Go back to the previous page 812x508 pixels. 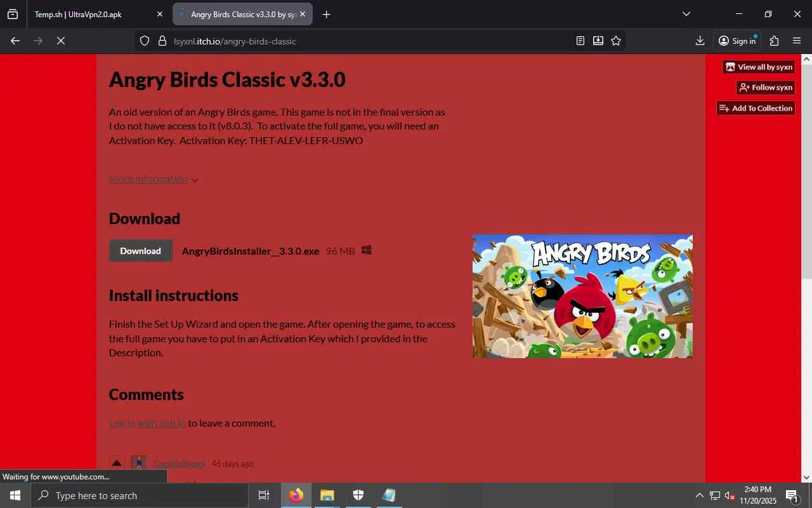coord(15,41)
